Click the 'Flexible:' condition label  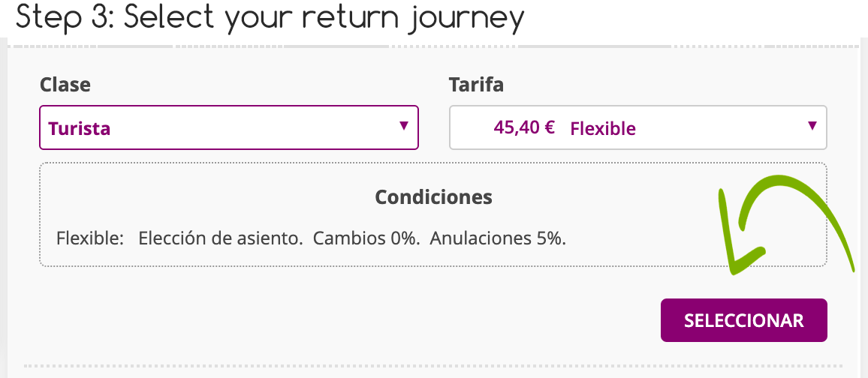89,238
